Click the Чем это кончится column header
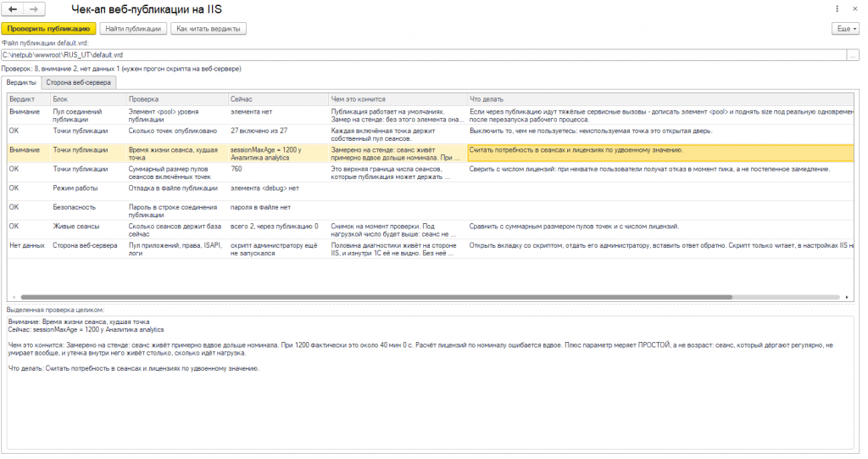 pyautogui.click(x=398, y=99)
